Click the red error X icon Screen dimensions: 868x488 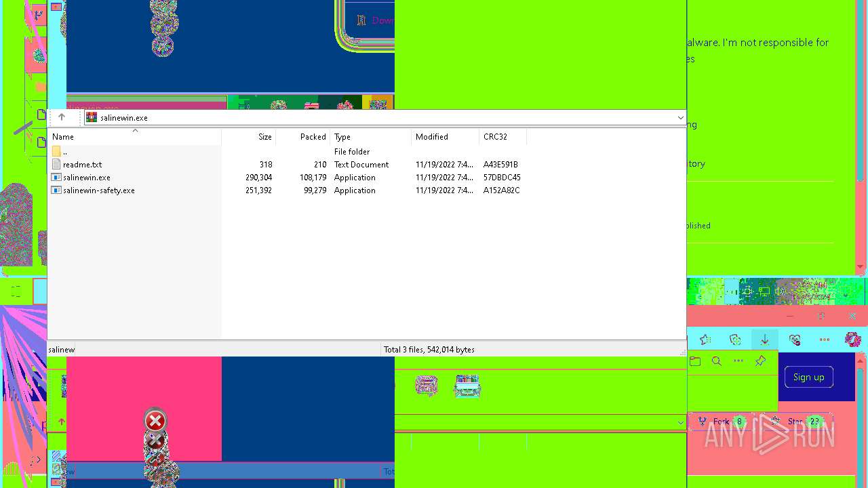(155, 421)
